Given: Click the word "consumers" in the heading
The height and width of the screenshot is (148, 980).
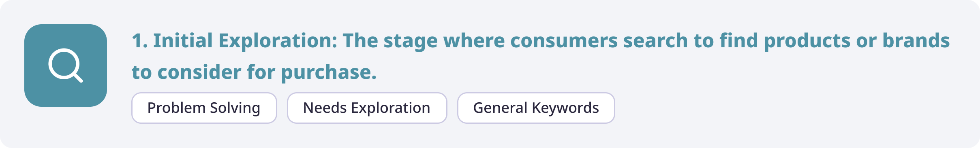Looking at the screenshot, I should click(563, 41).
